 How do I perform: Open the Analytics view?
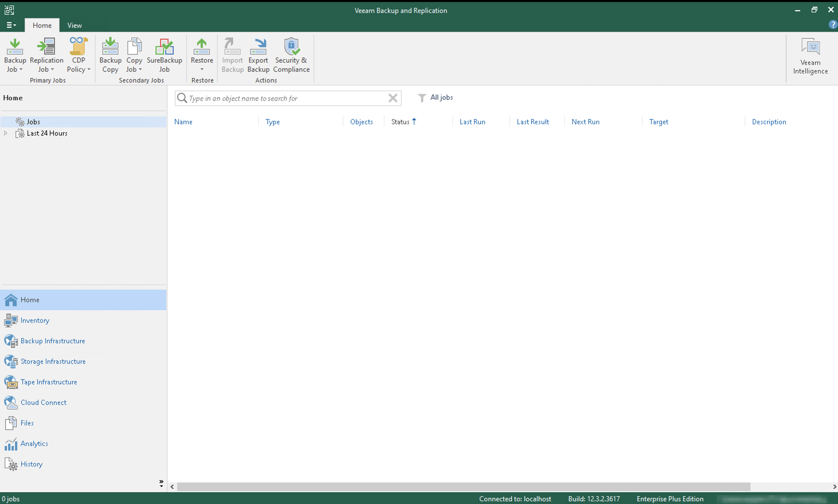pos(83,443)
